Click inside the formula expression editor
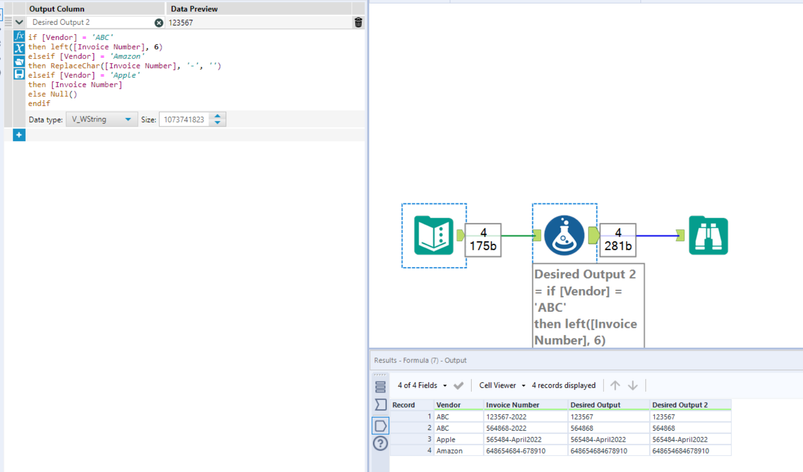The height and width of the screenshot is (472, 803). [x=195, y=70]
